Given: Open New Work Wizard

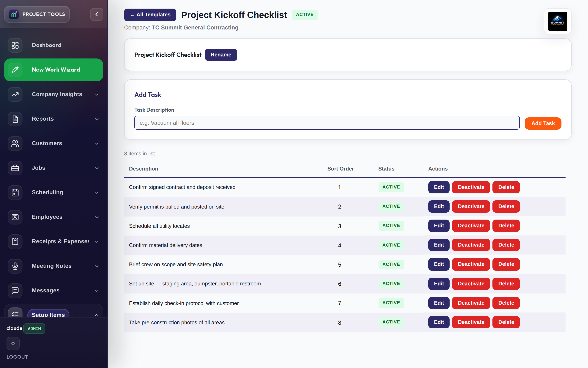Looking at the screenshot, I should [x=54, y=70].
